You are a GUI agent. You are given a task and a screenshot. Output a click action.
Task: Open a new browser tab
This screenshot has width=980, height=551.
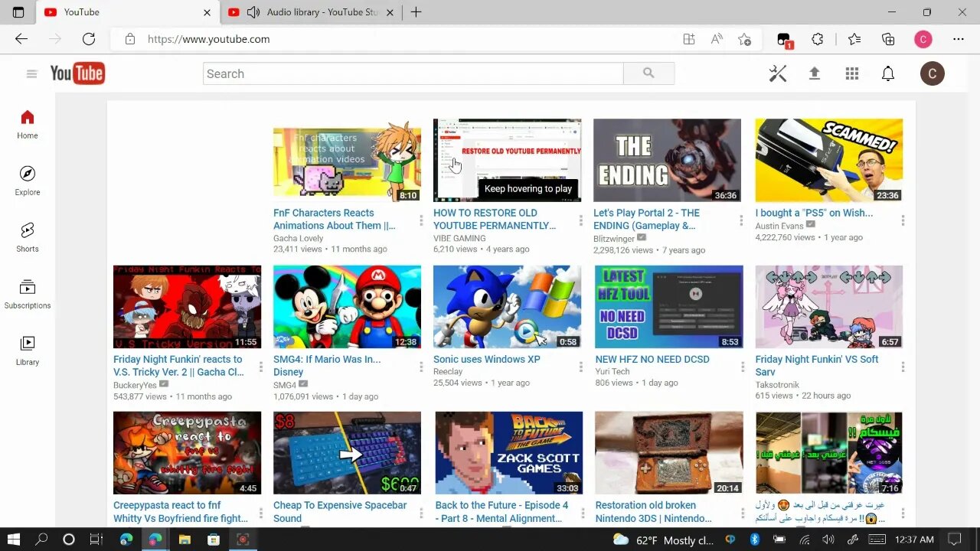tap(416, 12)
